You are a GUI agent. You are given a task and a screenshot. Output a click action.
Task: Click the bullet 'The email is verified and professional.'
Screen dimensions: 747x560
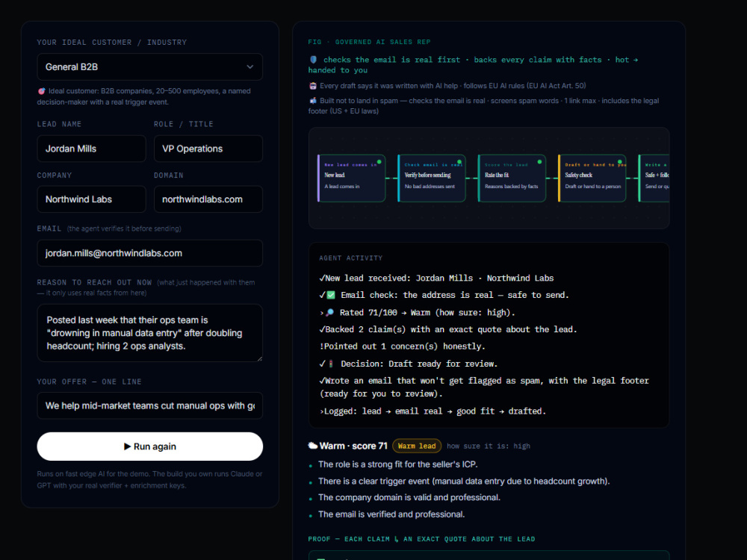pyautogui.click(x=391, y=514)
